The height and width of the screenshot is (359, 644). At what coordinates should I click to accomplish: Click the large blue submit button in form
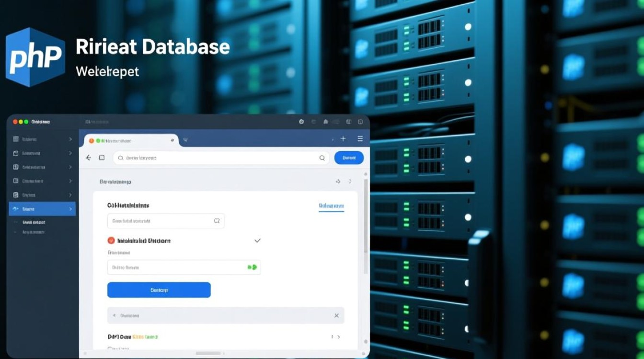[x=159, y=290]
